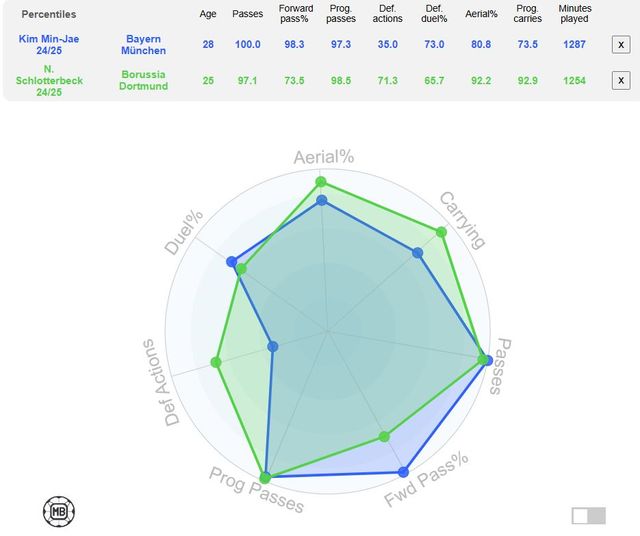Screen dimensions: 640x536
Task: Sort by the Age column header
Action: click(x=208, y=14)
